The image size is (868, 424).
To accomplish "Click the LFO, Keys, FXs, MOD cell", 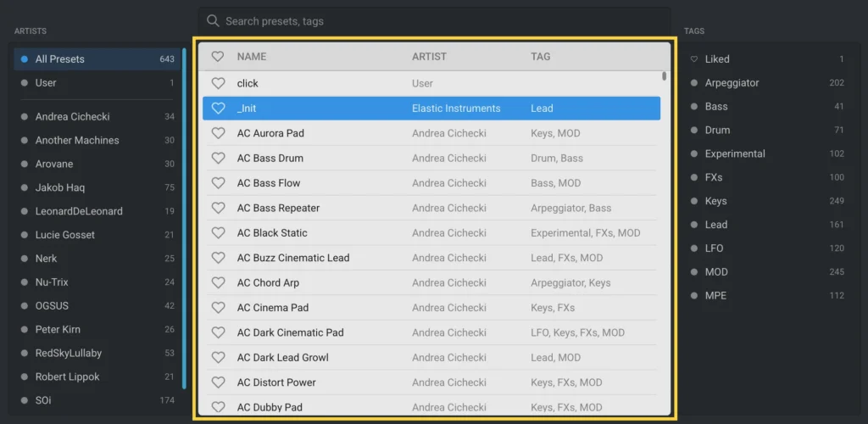I will click(577, 332).
